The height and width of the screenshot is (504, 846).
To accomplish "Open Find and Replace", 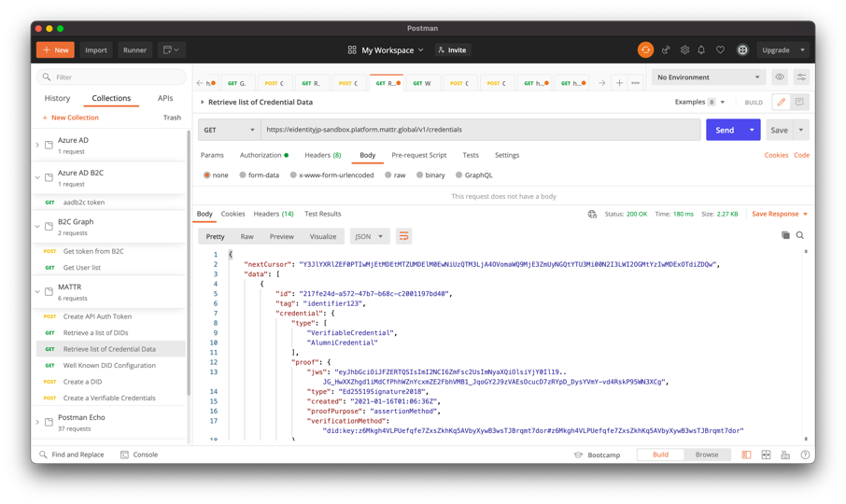I will (71, 455).
